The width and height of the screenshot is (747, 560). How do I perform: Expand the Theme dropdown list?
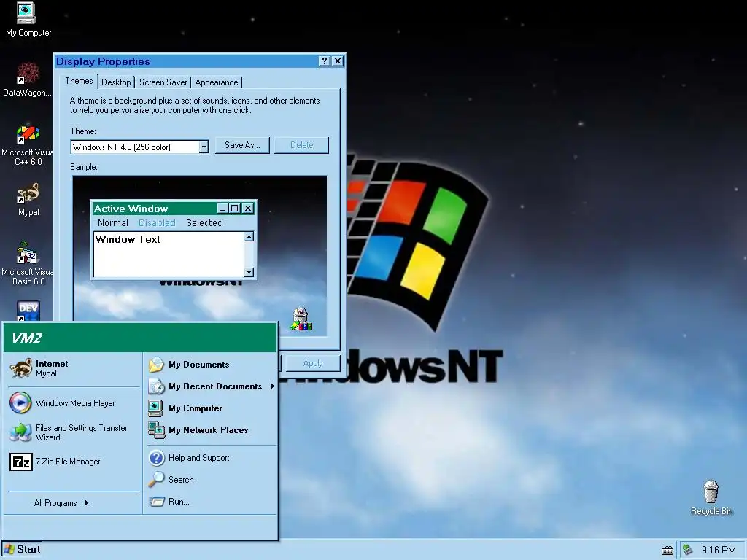204,147
